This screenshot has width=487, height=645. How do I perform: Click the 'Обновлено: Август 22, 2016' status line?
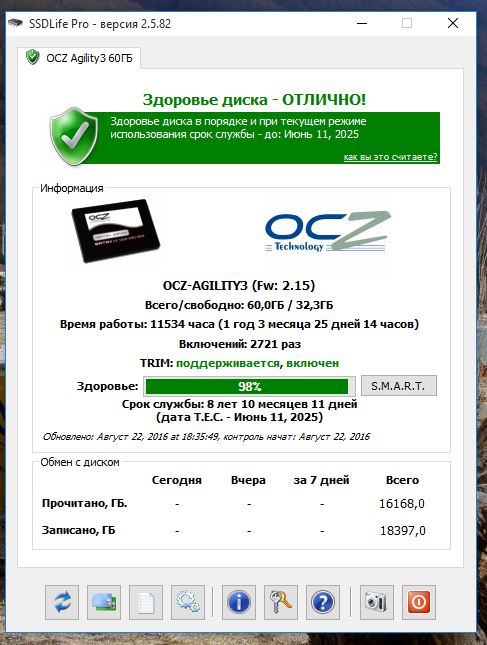tap(206, 436)
